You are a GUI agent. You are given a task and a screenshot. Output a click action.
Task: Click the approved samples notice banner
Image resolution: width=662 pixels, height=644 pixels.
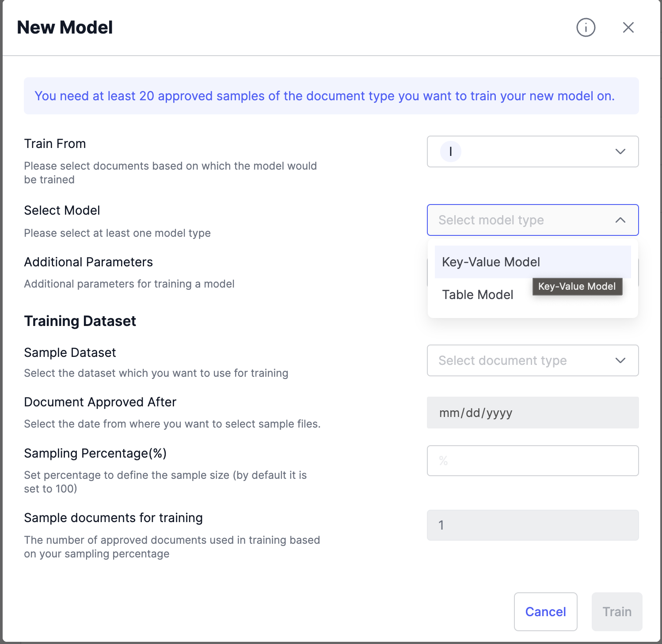pos(331,96)
